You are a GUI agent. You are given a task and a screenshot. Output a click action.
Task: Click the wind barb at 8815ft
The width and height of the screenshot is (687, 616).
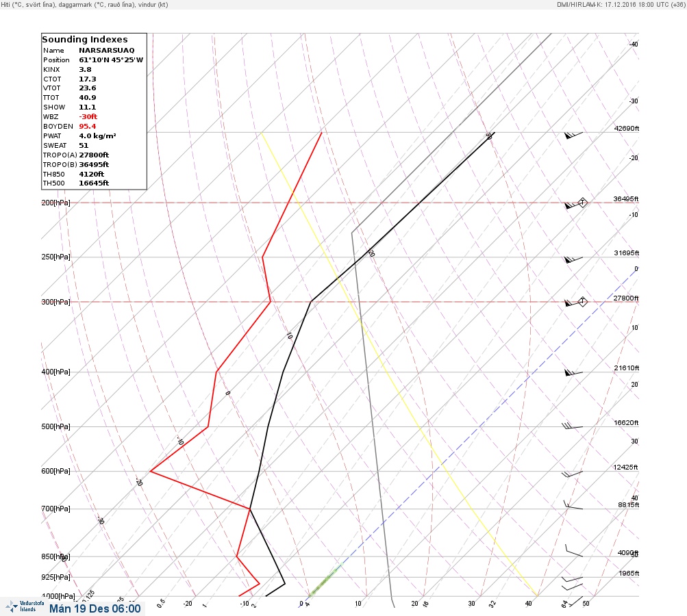pyautogui.click(x=573, y=505)
